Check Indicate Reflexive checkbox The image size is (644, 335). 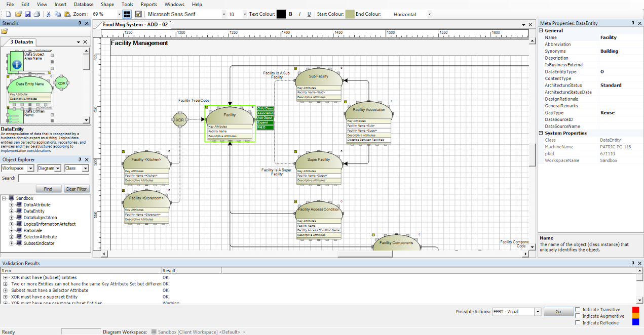(x=578, y=323)
